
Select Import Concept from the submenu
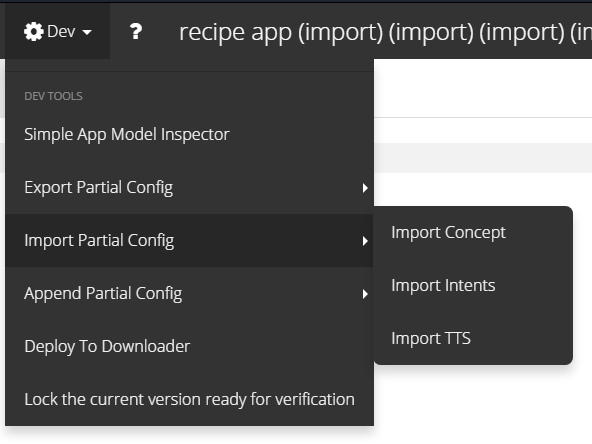click(448, 233)
